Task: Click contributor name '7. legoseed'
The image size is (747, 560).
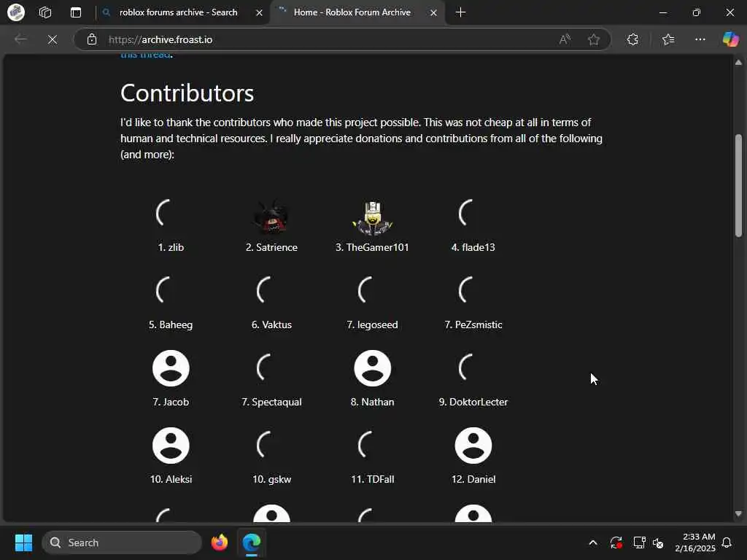Action: (x=372, y=324)
